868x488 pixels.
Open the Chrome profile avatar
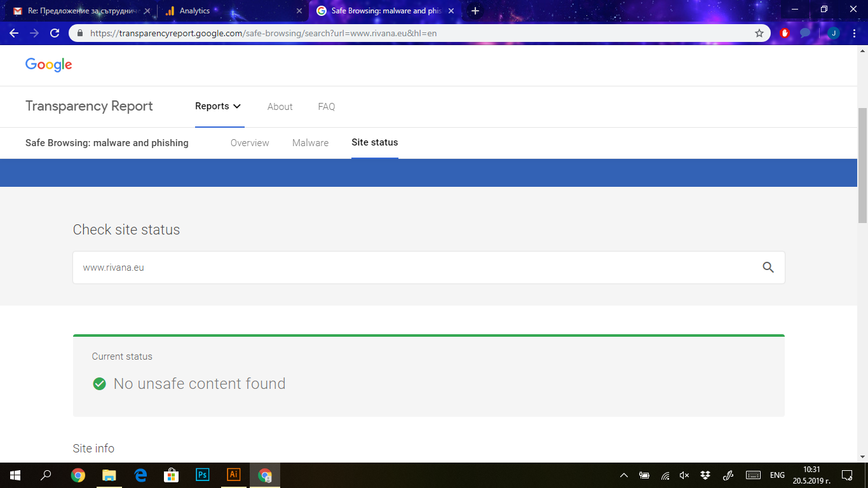point(833,33)
